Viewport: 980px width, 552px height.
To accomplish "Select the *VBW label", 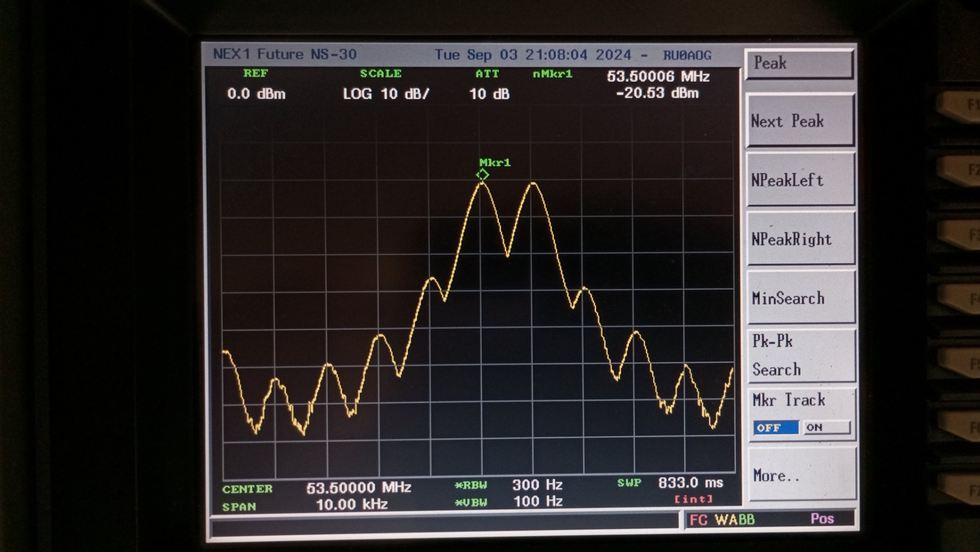I will click(x=471, y=502).
